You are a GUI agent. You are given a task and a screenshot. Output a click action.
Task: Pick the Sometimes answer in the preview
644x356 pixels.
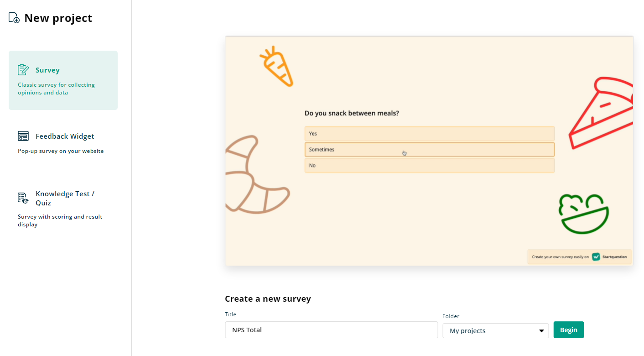pos(429,150)
